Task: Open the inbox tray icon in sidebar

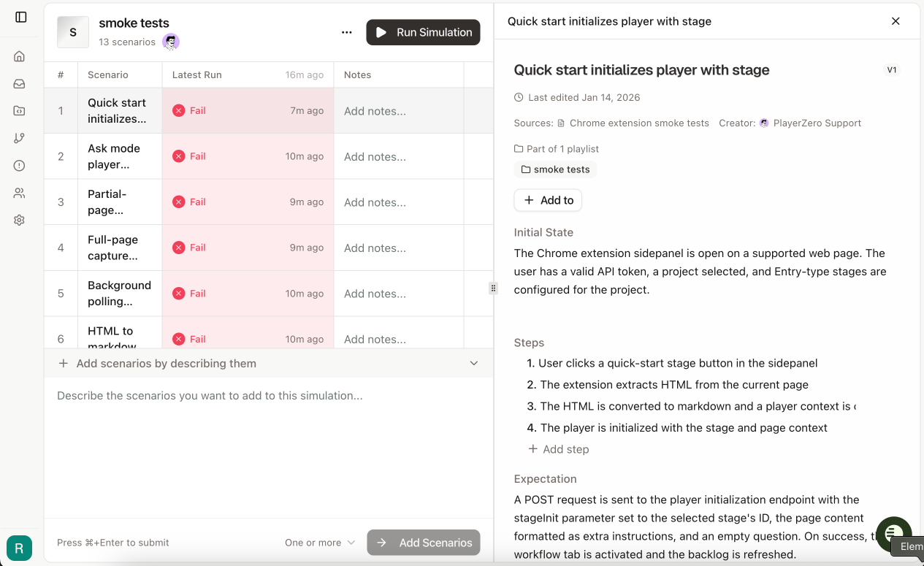Action: pos(20,84)
